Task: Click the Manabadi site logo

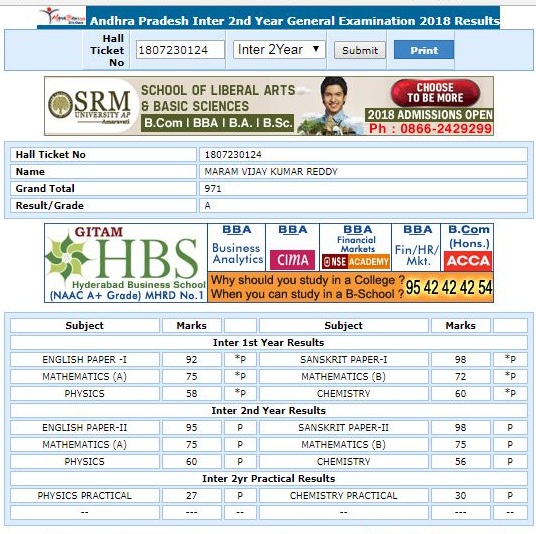Action: point(63,16)
